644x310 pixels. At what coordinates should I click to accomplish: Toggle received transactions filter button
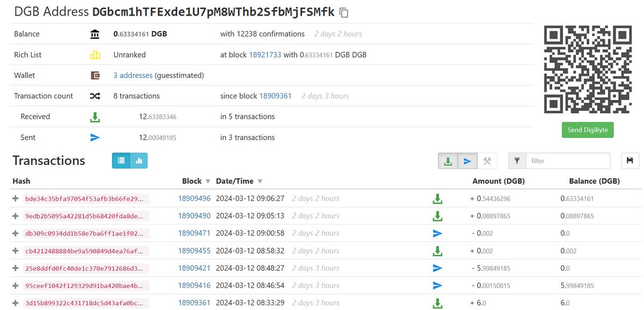pyautogui.click(x=448, y=161)
